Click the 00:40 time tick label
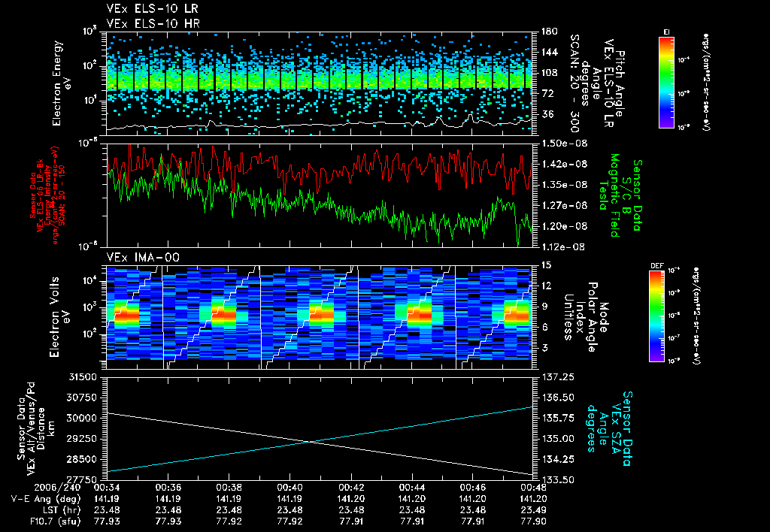The width and height of the screenshot is (770, 532). tap(290, 488)
